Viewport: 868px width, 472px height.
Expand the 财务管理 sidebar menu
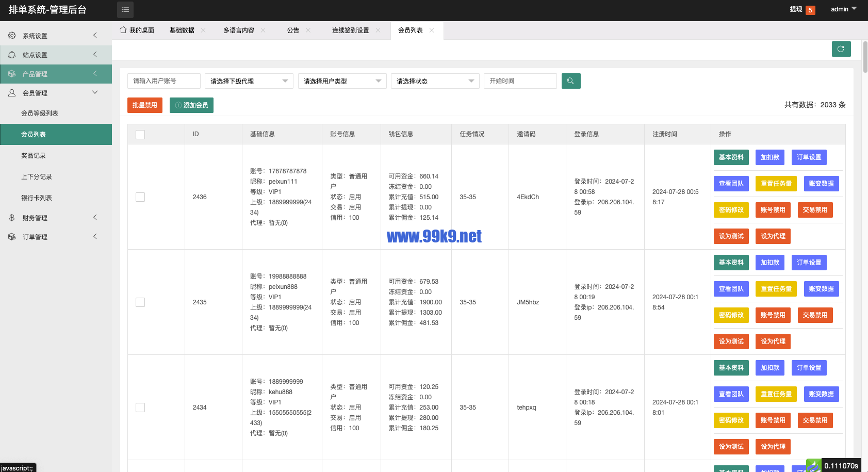(x=56, y=218)
